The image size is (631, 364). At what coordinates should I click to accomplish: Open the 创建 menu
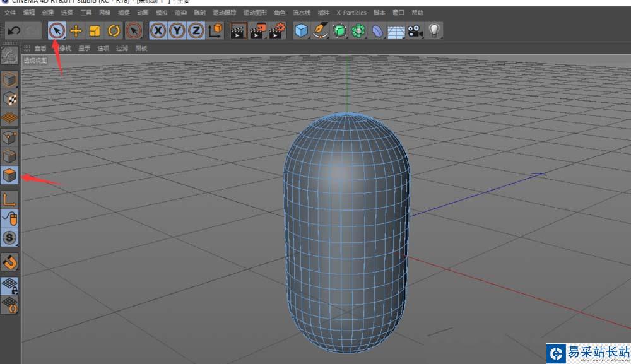pos(48,13)
